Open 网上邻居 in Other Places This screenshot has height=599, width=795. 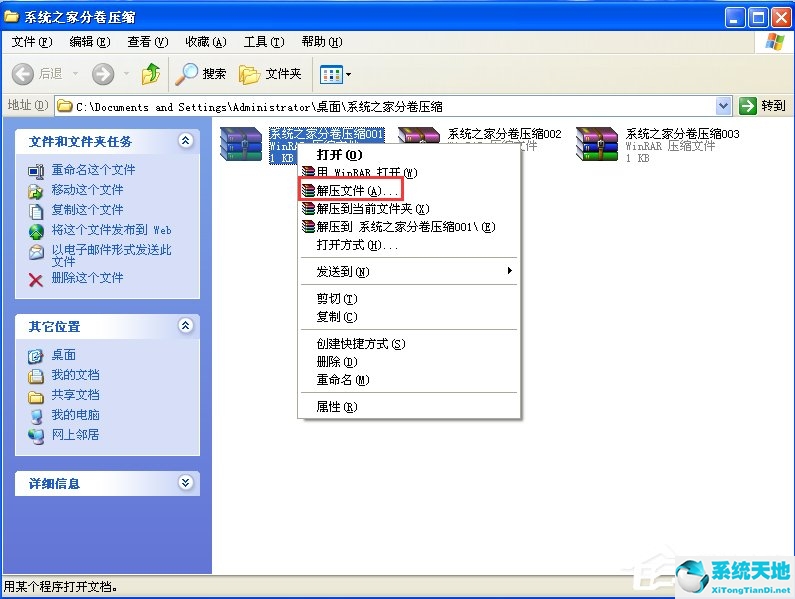pos(75,435)
